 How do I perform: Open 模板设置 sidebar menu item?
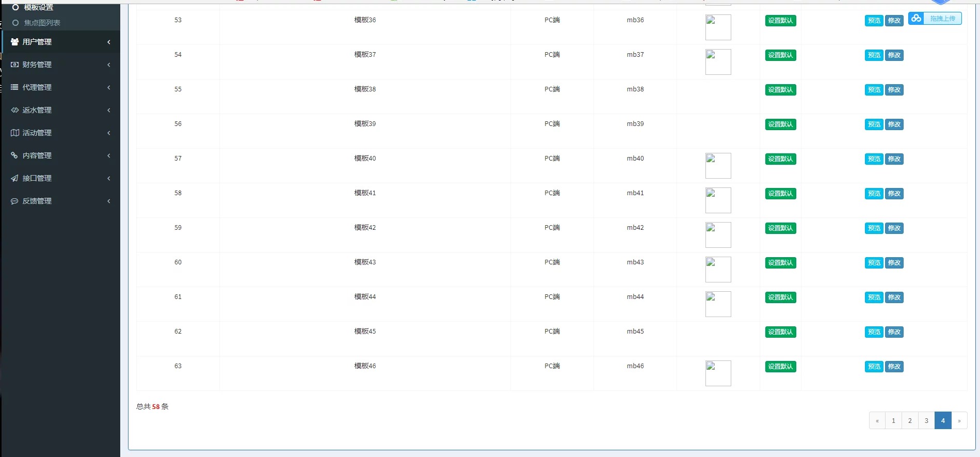[38, 7]
